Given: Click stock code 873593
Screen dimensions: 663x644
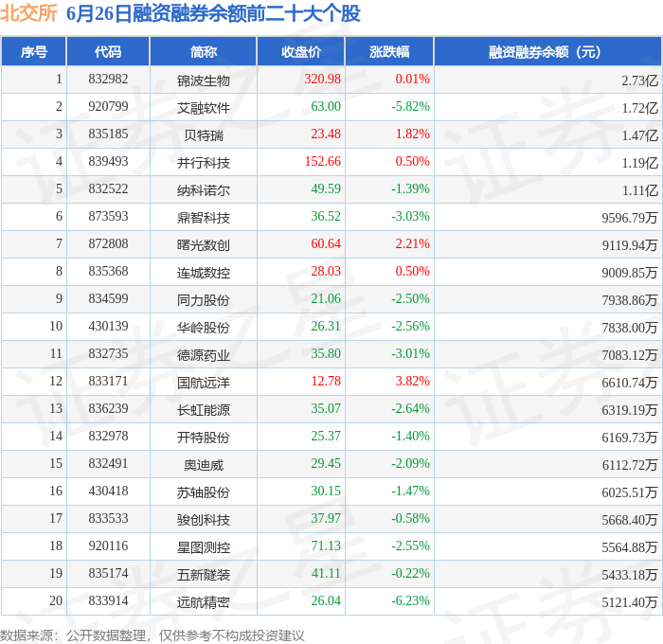Looking at the screenshot, I should [108, 217].
